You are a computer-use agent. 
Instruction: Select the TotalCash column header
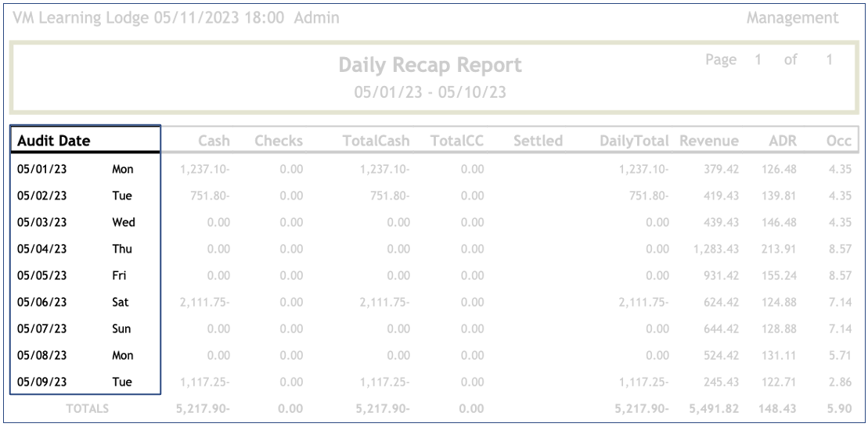[376, 141]
